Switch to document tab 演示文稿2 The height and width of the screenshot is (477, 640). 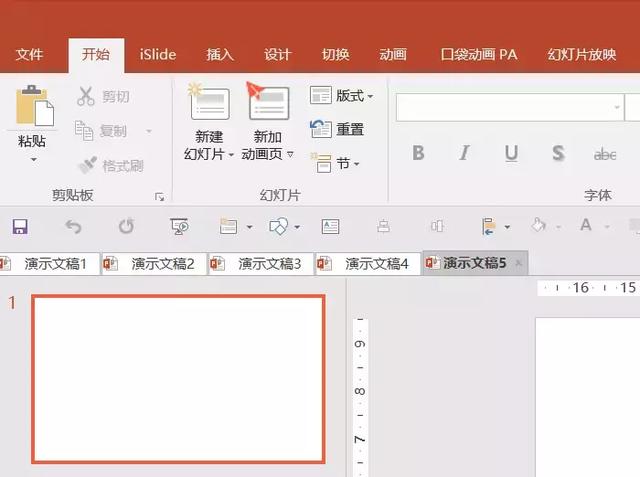[x=154, y=264]
